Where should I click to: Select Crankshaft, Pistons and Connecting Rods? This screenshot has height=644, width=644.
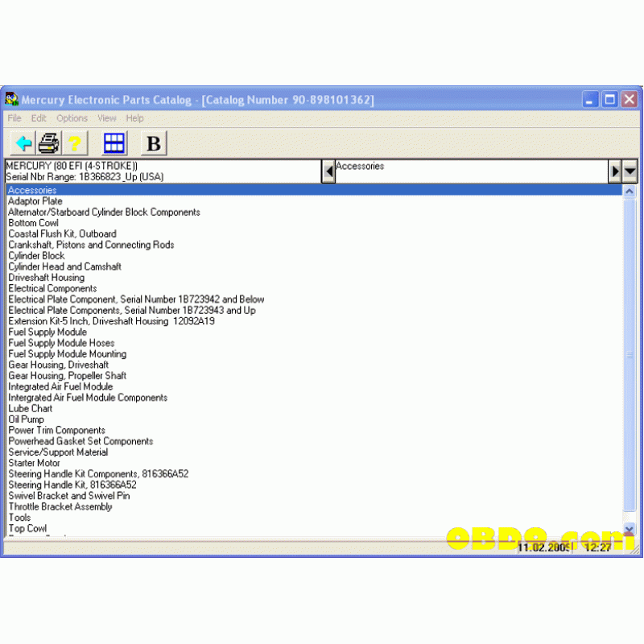[91, 245]
